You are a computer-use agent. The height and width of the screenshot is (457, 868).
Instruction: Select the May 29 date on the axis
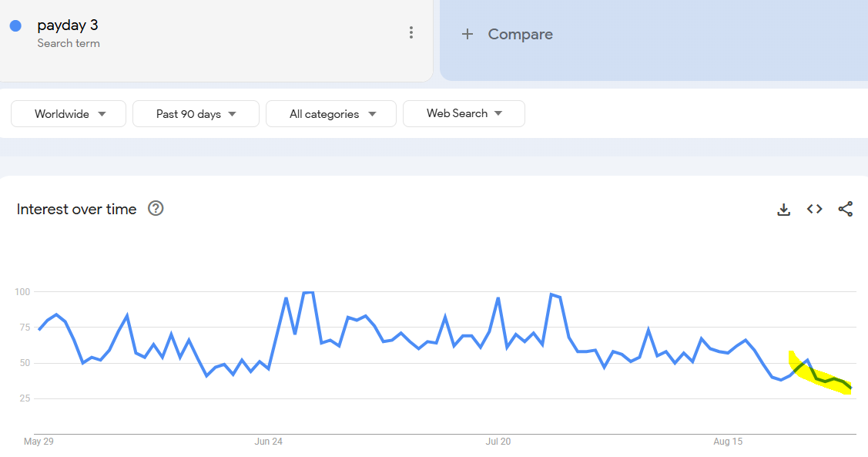click(x=38, y=442)
